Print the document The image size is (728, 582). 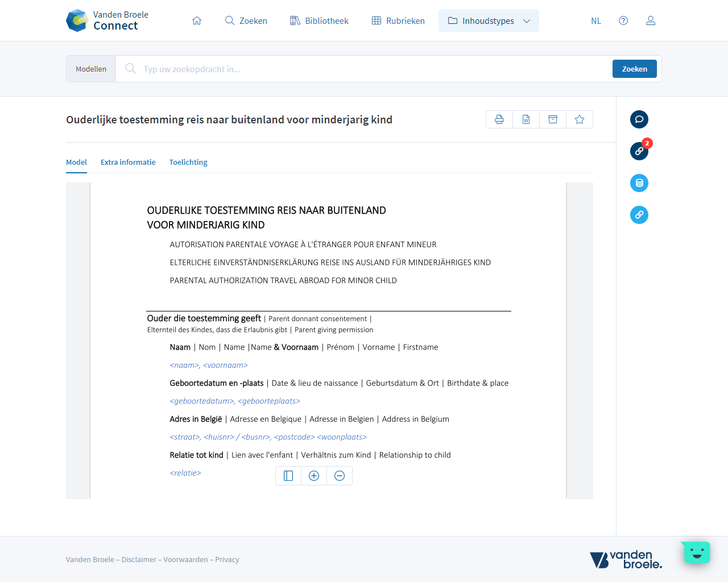[x=499, y=119]
